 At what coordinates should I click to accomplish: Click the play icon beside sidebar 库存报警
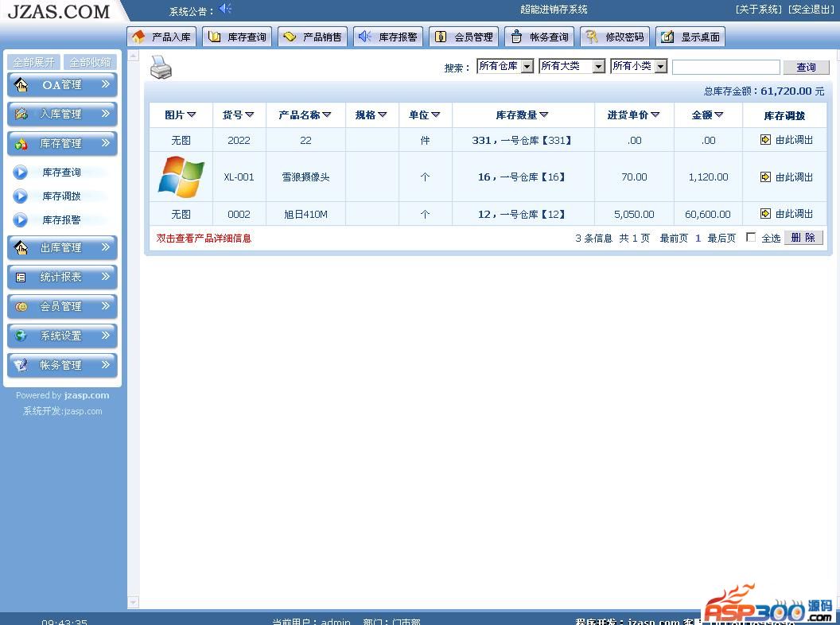[21, 219]
